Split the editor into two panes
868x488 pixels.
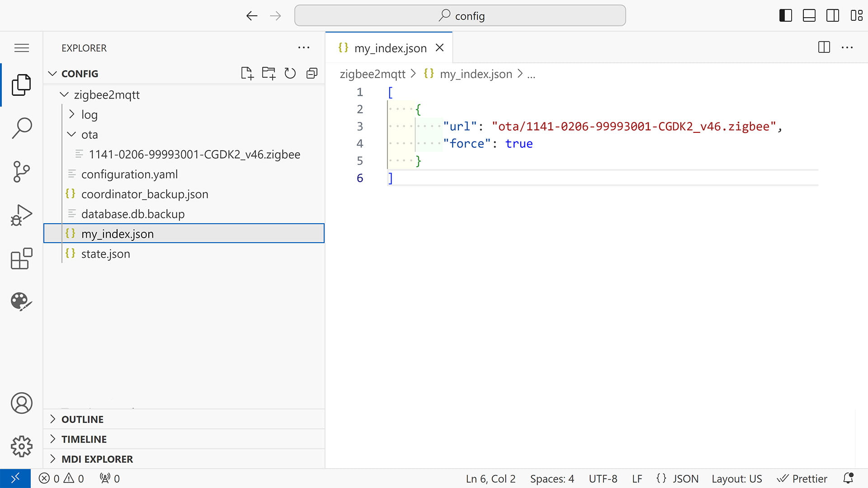click(824, 47)
